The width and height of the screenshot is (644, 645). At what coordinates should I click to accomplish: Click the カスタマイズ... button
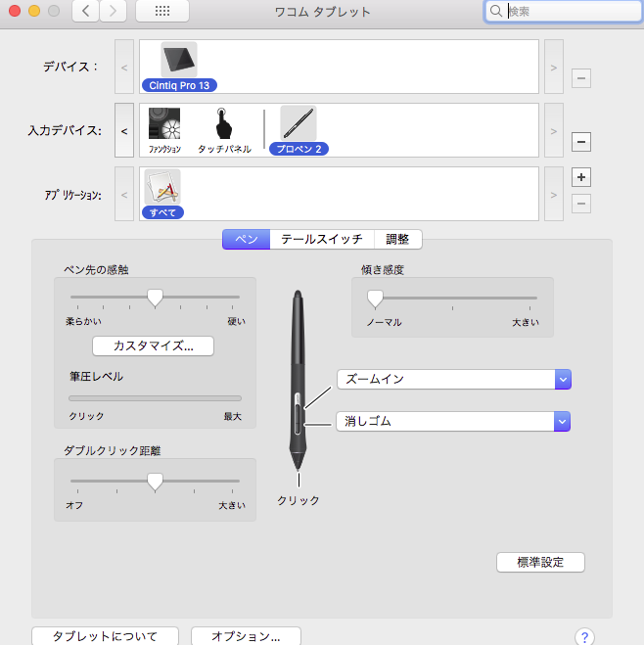tap(153, 346)
